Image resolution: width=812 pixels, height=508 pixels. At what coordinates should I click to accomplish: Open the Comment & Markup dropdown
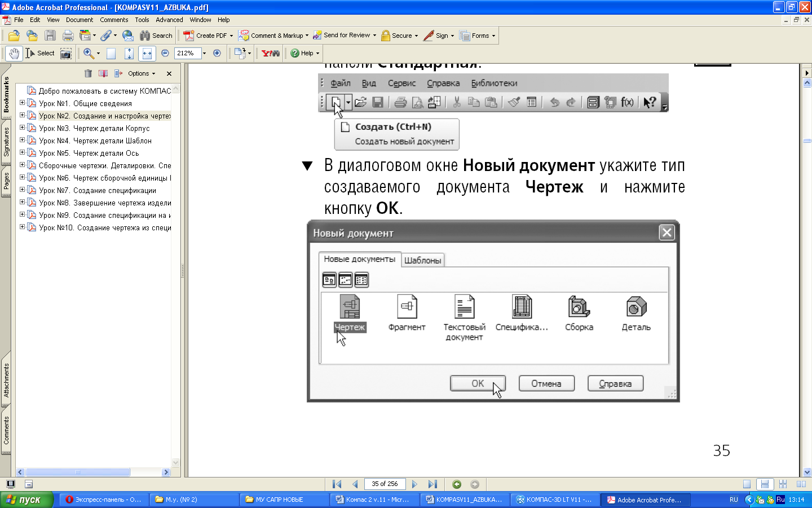[x=307, y=36]
